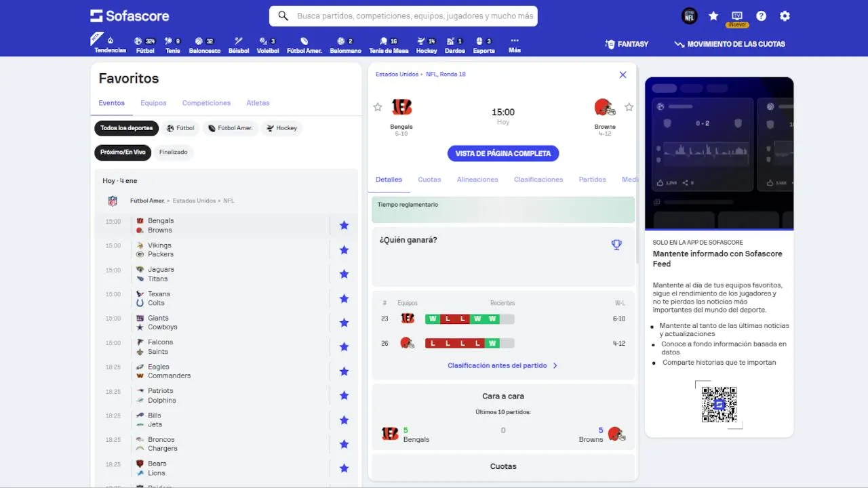Open favorites star in header
The image size is (868, 488).
tap(713, 16)
